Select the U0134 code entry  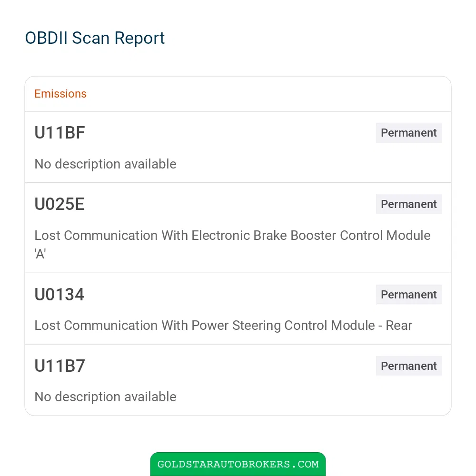pyautogui.click(x=59, y=295)
